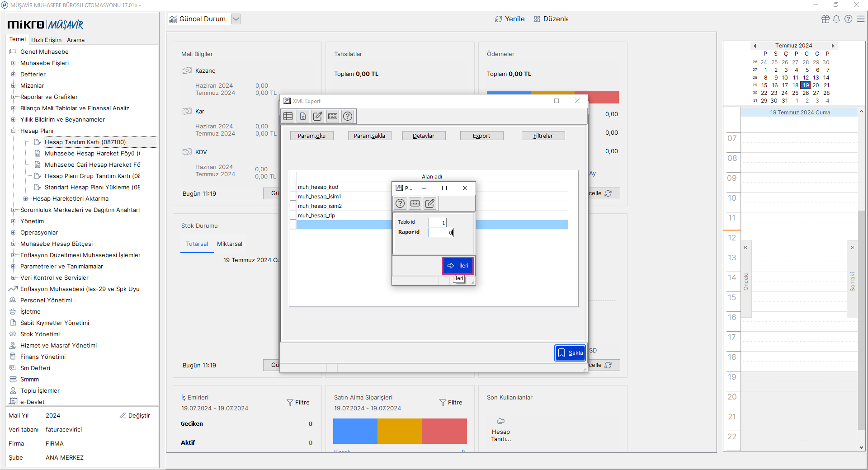This screenshot has width=868, height=470.
Task: Open the hamburger menu in top-right header
Action: pos(861,19)
